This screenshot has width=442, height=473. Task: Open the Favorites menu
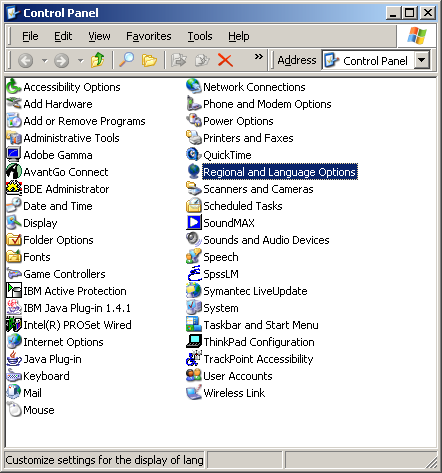(149, 36)
